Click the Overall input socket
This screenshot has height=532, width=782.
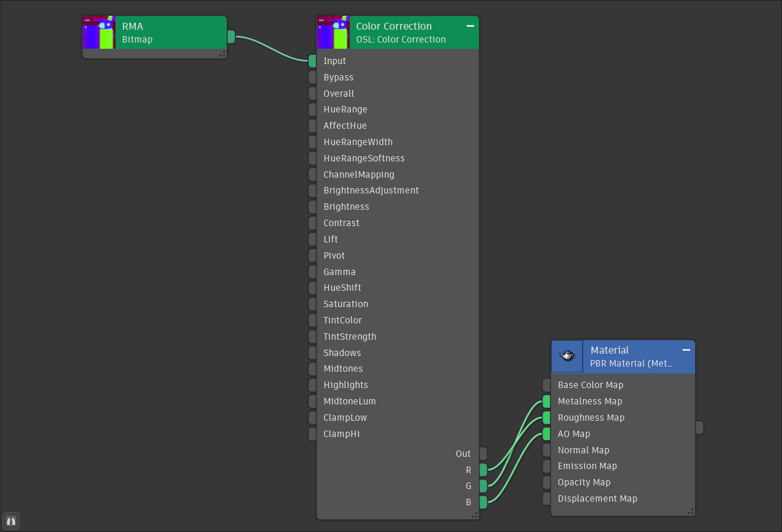(x=312, y=93)
